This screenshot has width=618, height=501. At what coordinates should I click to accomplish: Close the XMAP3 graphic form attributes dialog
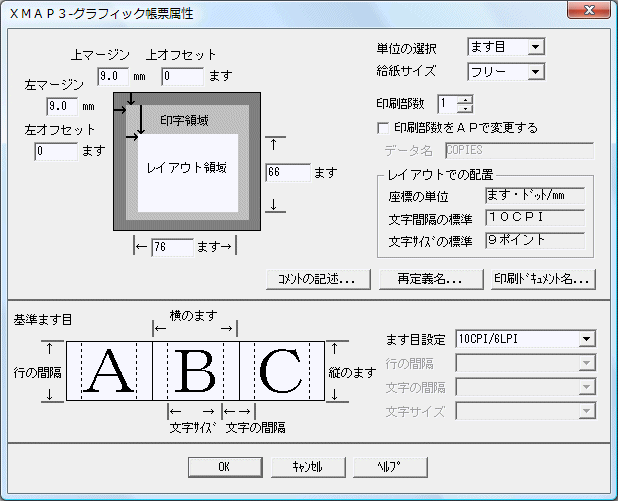pos(589,9)
